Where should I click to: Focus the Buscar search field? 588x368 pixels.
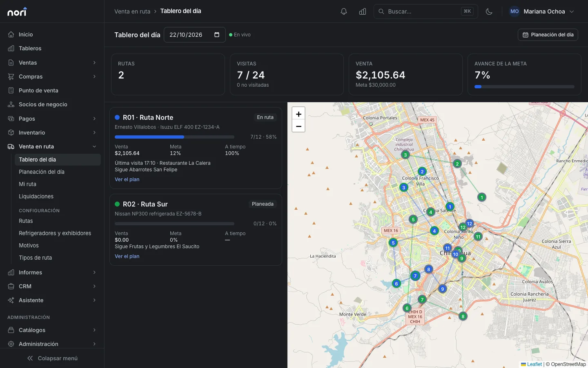point(425,11)
